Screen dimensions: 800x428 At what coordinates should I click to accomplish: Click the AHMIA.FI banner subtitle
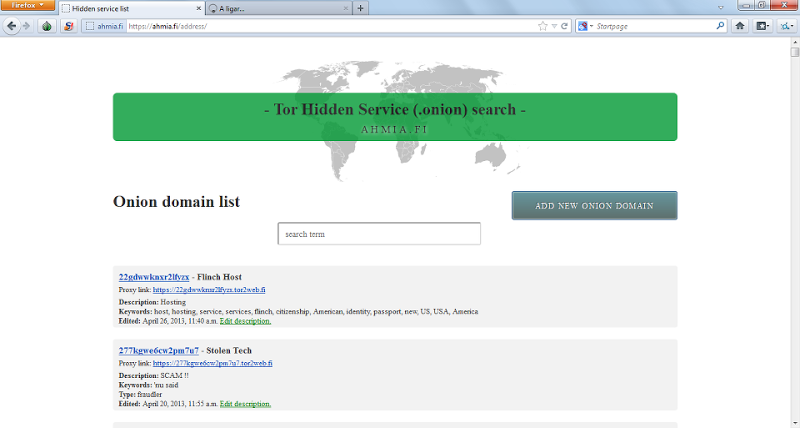(x=394, y=130)
